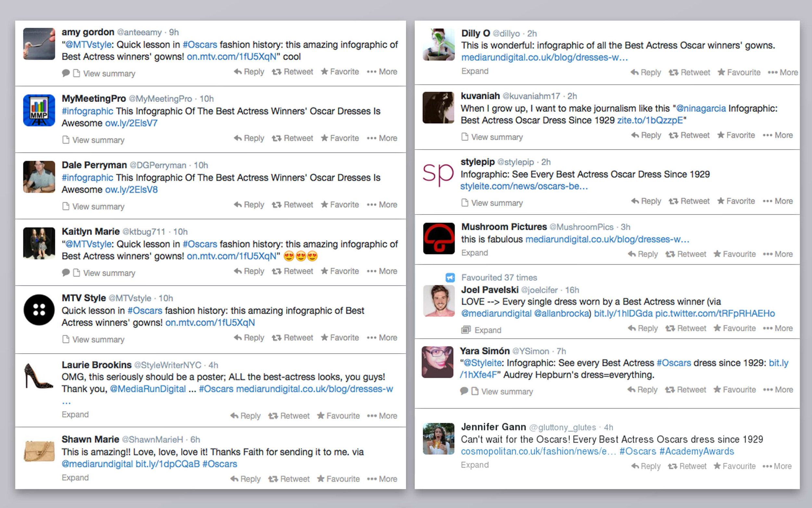Image resolution: width=812 pixels, height=508 pixels.
Task: Open More menu on Joel Pavelski's tweet
Action: click(x=778, y=328)
